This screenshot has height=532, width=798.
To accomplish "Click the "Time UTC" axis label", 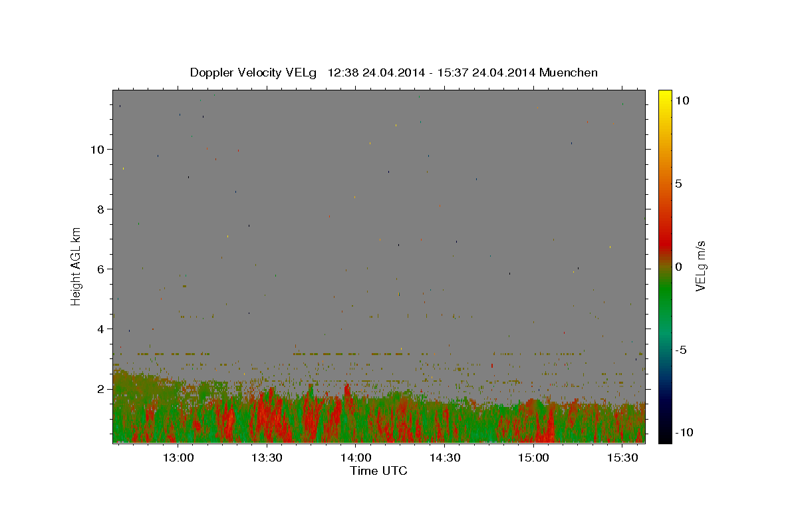I will (378, 471).
